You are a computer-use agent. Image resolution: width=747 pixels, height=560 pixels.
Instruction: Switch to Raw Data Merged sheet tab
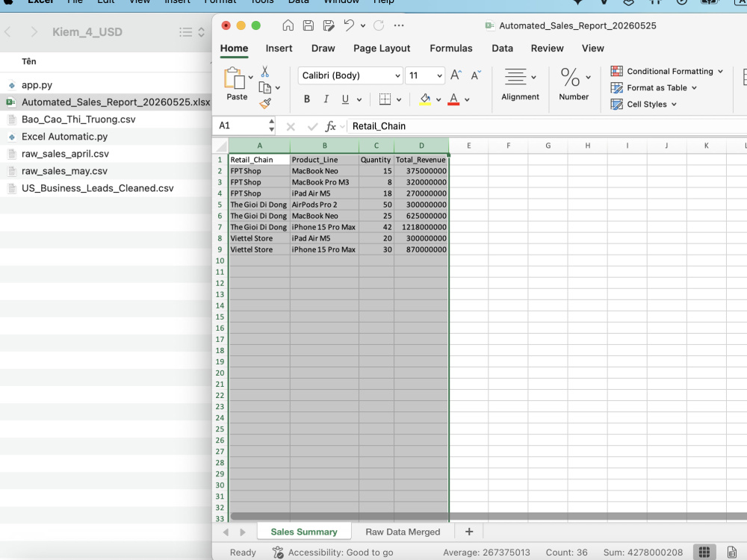(x=403, y=532)
